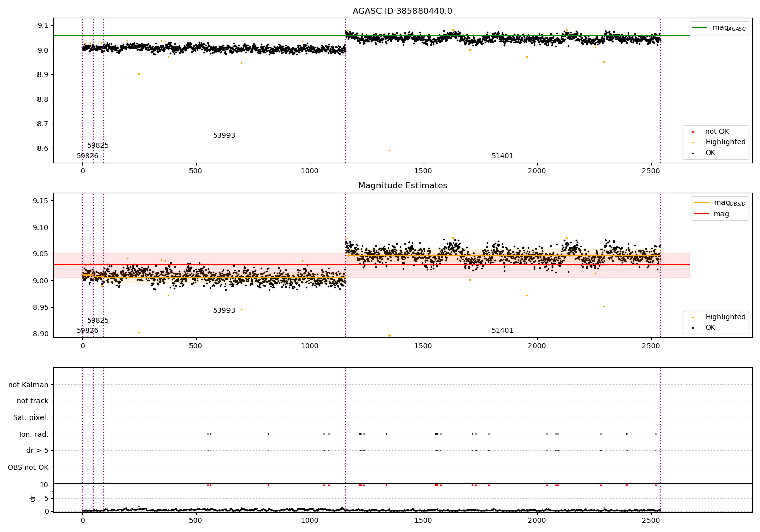Image resolution: width=760 pixels, height=532 pixels.
Task: Click the 8.8 y-axis tick label
Action: 43,99
